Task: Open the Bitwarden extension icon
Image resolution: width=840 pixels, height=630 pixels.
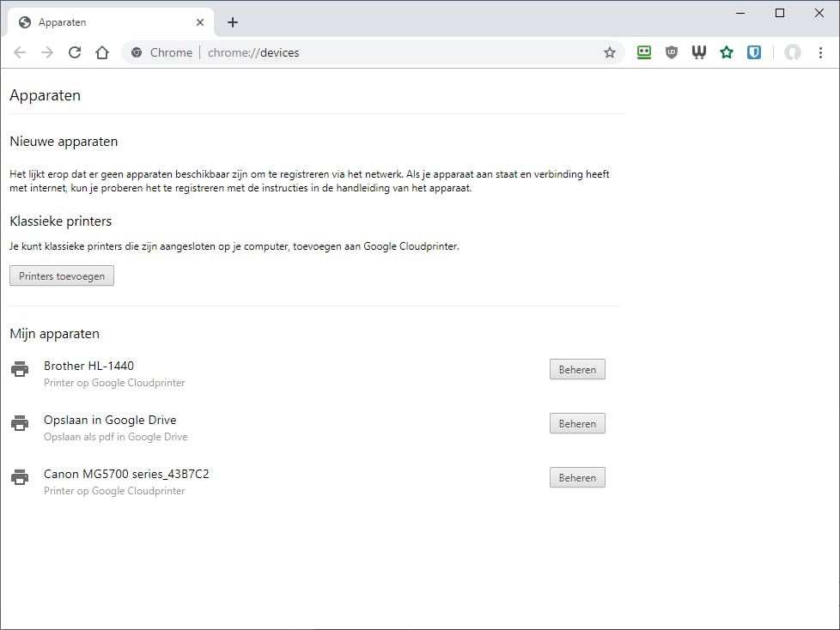Action: tap(754, 52)
